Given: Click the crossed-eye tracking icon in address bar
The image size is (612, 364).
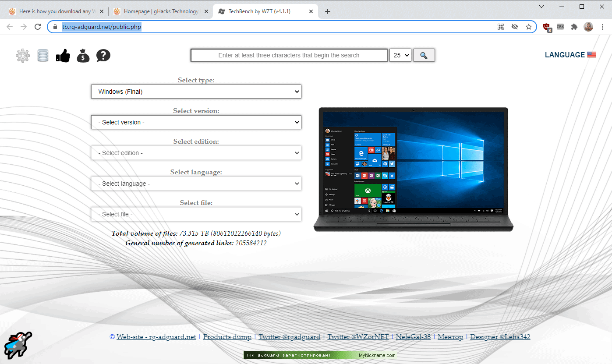Looking at the screenshot, I should click(515, 27).
